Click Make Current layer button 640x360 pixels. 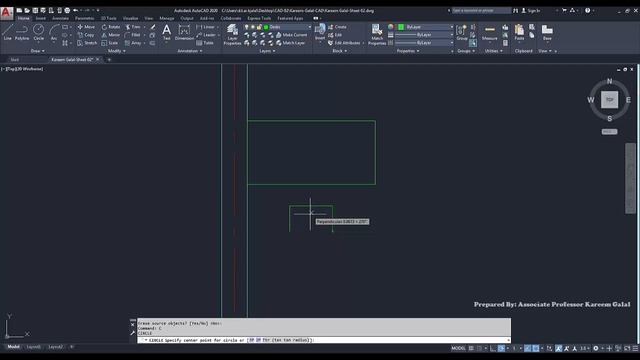tap(291, 35)
